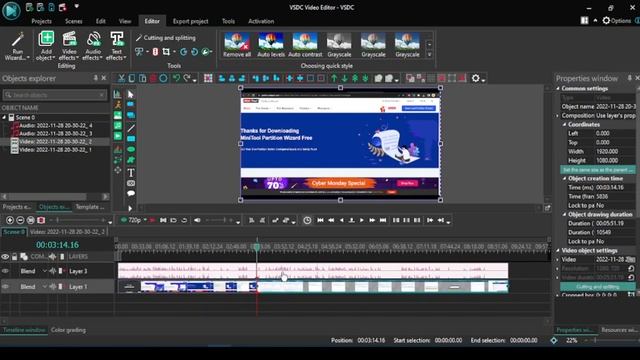Open the toolbar gear settings
640x360 pixels.
pyautogui.click(x=476, y=78)
